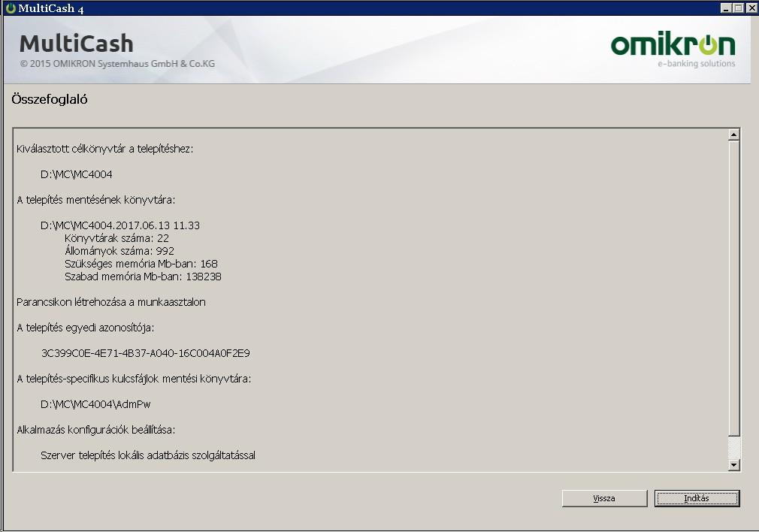The width and height of the screenshot is (759, 532).
Task: Click "Szabad memória Mb-ban: 138238"
Action: coord(143,277)
